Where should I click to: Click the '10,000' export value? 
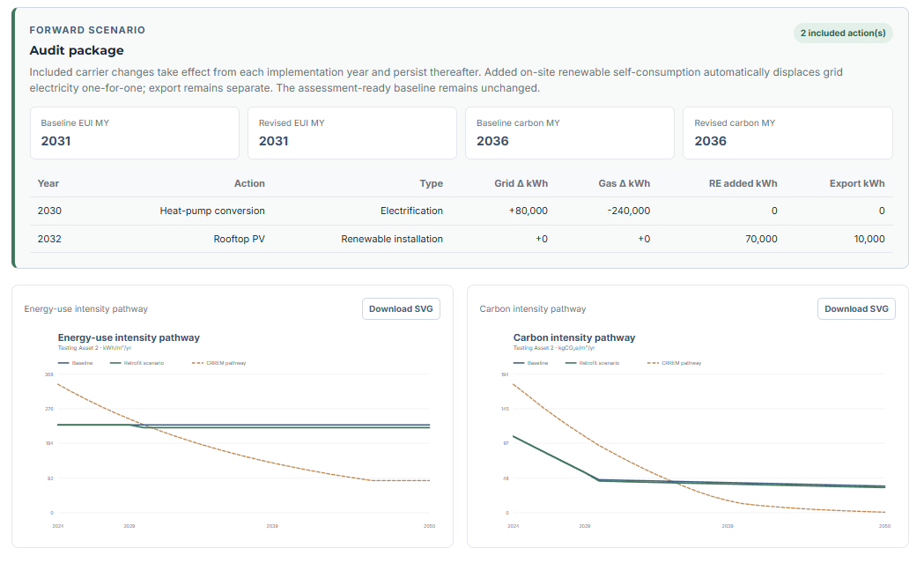[869, 239]
